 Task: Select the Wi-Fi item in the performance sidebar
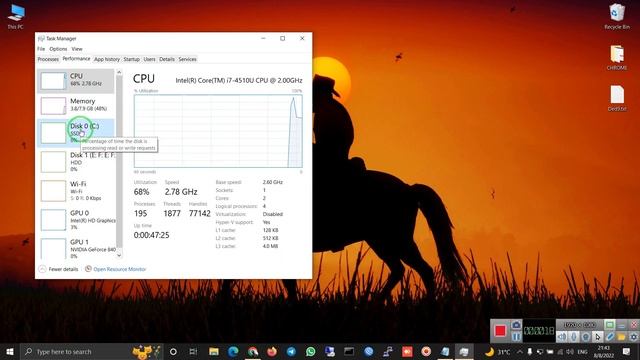(76, 191)
